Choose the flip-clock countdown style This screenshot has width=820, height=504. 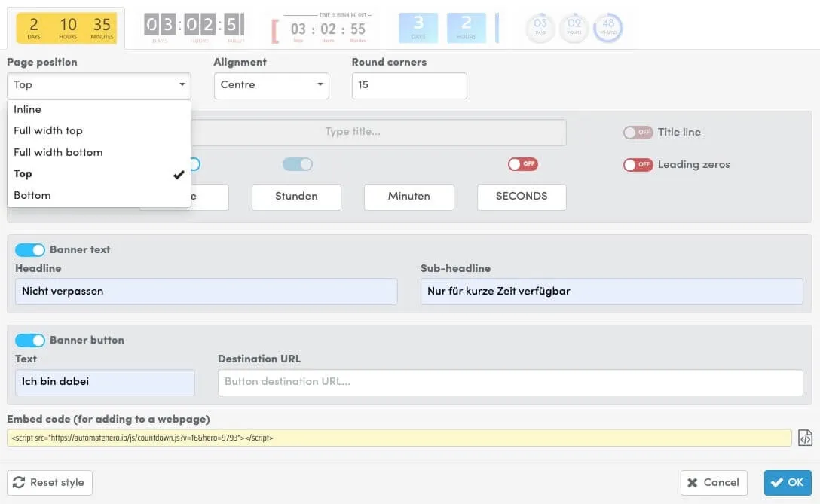click(x=194, y=28)
